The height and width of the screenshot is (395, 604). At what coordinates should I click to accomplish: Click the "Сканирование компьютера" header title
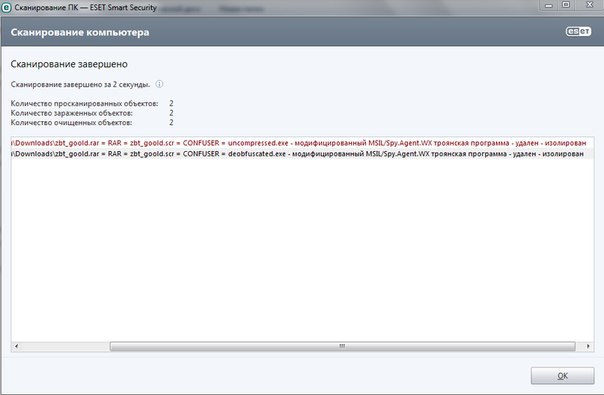click(x=80, y=32)
